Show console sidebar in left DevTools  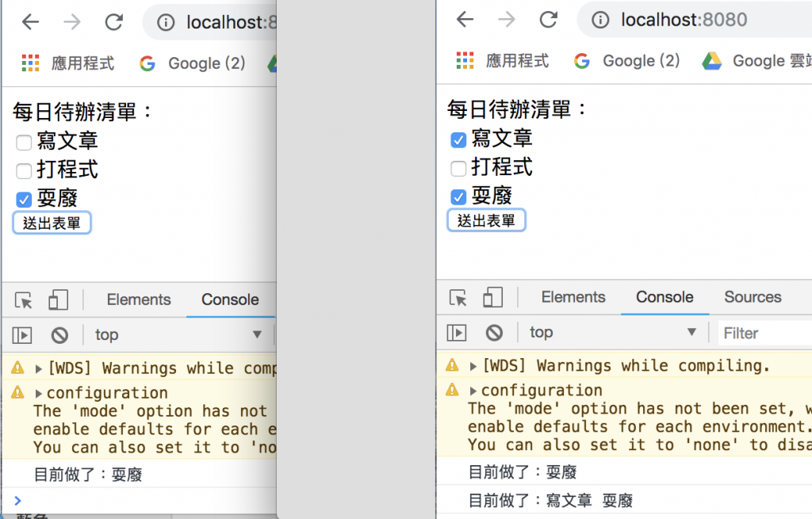pos(21,335)
